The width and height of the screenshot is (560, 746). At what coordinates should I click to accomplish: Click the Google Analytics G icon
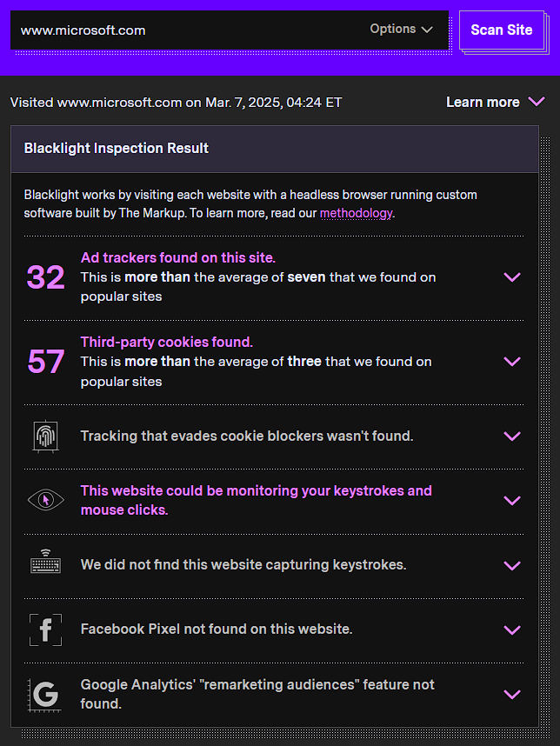pyautogui.click(x=45, y=694)
